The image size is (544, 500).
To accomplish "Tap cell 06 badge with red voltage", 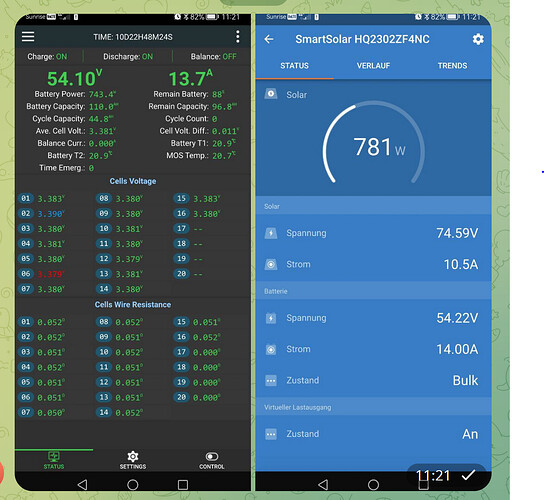I will [26, 274].
